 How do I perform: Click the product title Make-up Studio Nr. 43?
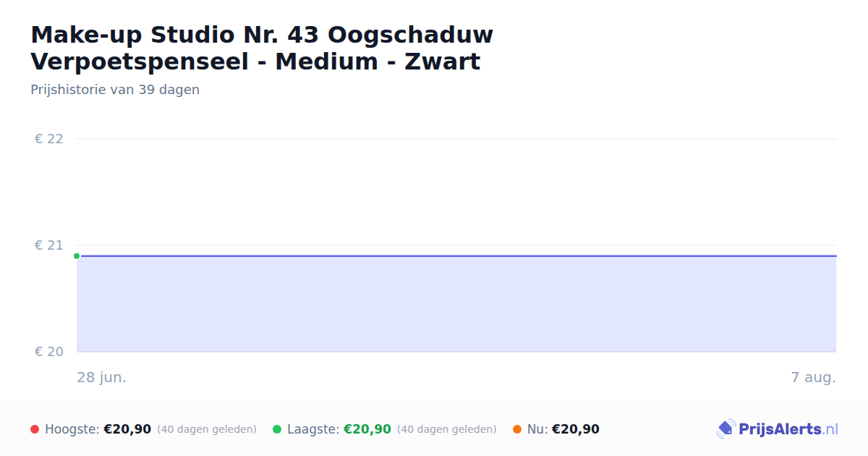point(262,48)
